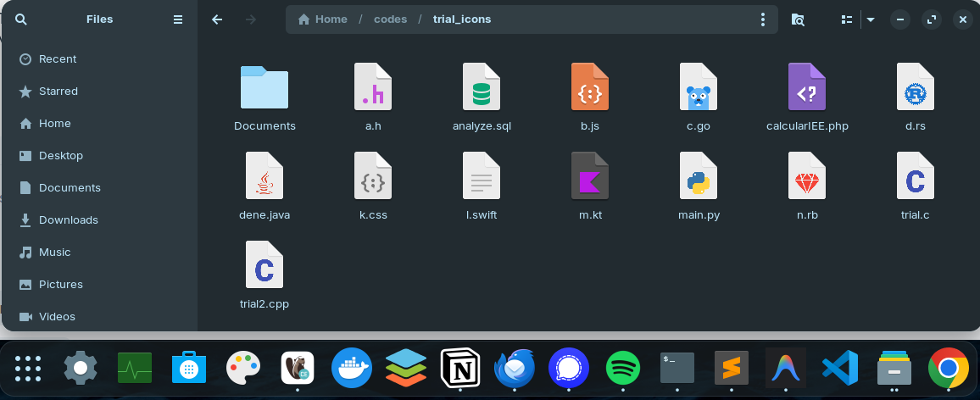
Task: Open the calcularIEE.php file
Action: point(807,87)
